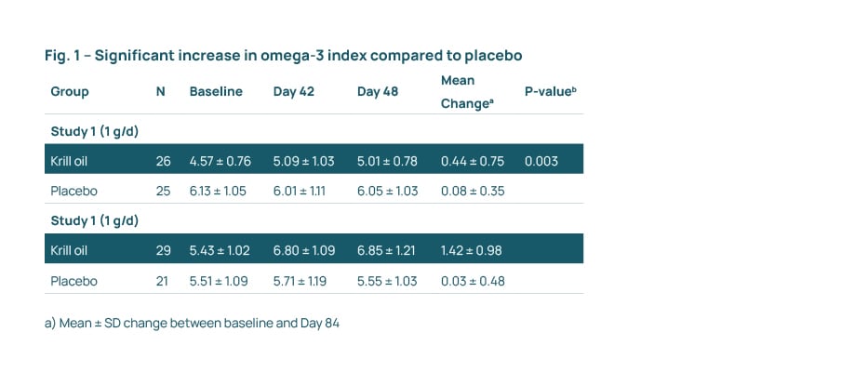This screenshot has height=372, width=868.
Task: Select the Day 48 value 5.55 ± 1.03
Action: (387, 280)
